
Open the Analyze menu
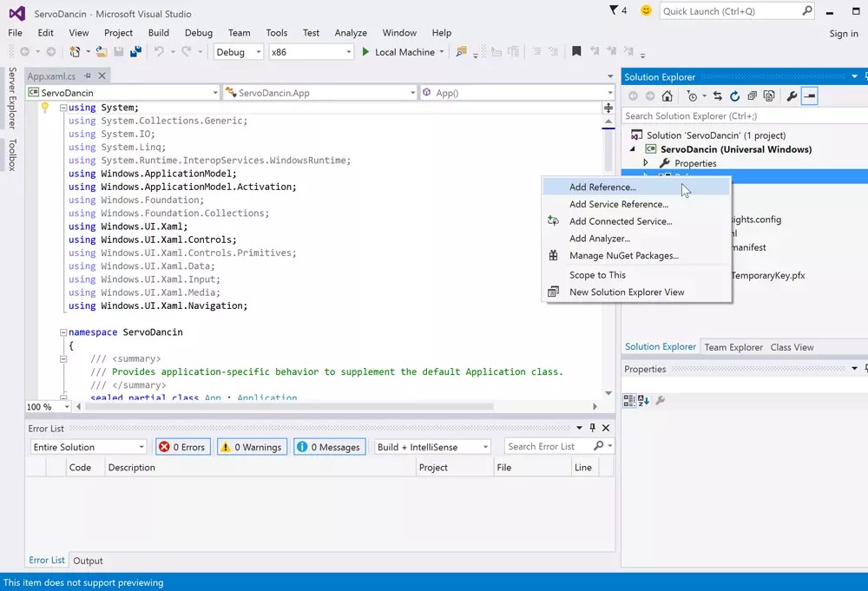pyautogui.click(x=351, y=32)
